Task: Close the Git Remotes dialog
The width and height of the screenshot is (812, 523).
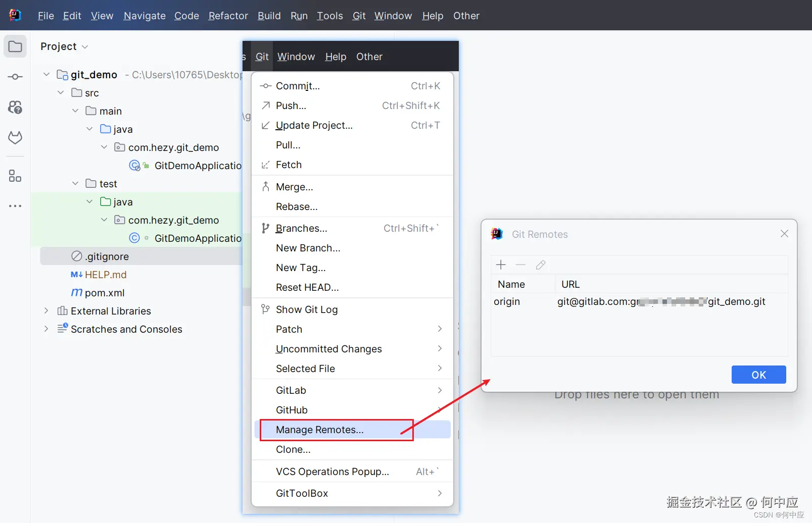Action: tap(784, 234)
